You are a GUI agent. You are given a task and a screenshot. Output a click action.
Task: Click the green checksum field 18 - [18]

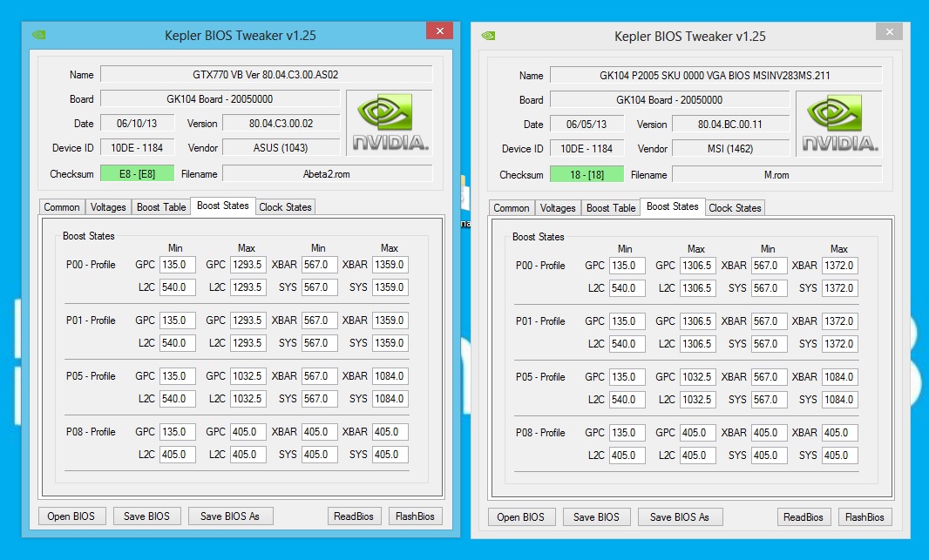pos(587,175)
